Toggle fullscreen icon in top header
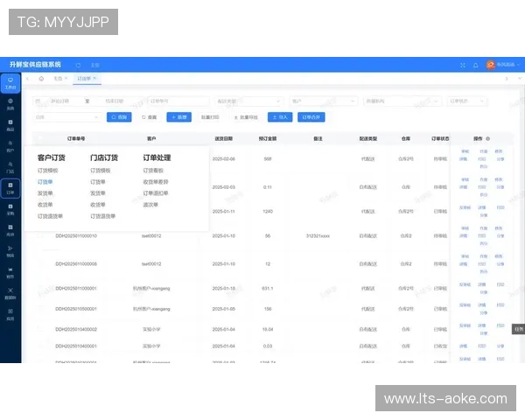The height and width of the screenshot is (420, 525). [462, 65]
